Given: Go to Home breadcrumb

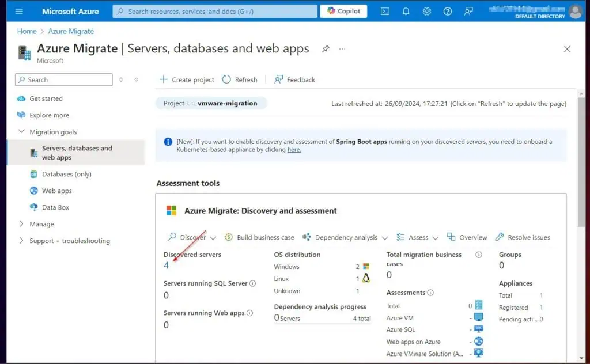Looking at the screenshot, I should pos(27,31).
